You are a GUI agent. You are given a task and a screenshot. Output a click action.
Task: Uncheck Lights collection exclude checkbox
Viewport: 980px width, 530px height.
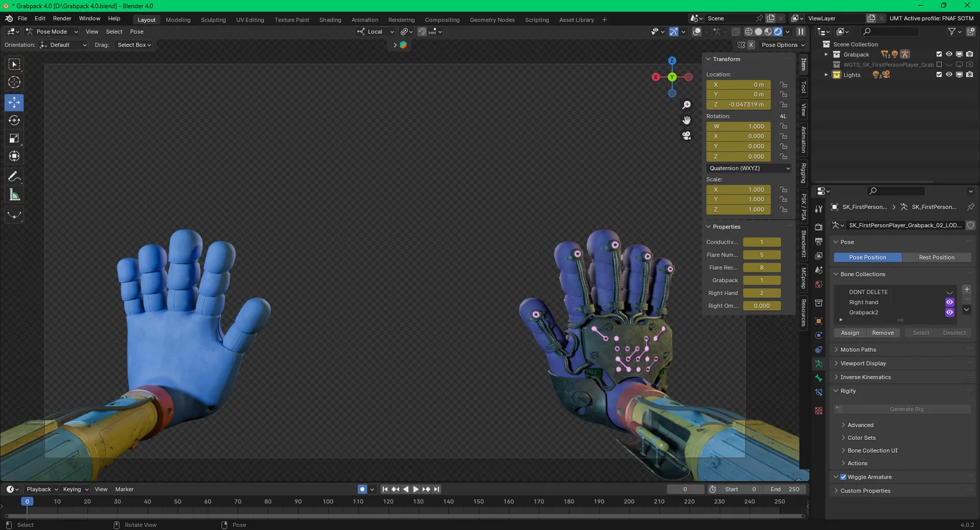(939, 75)
